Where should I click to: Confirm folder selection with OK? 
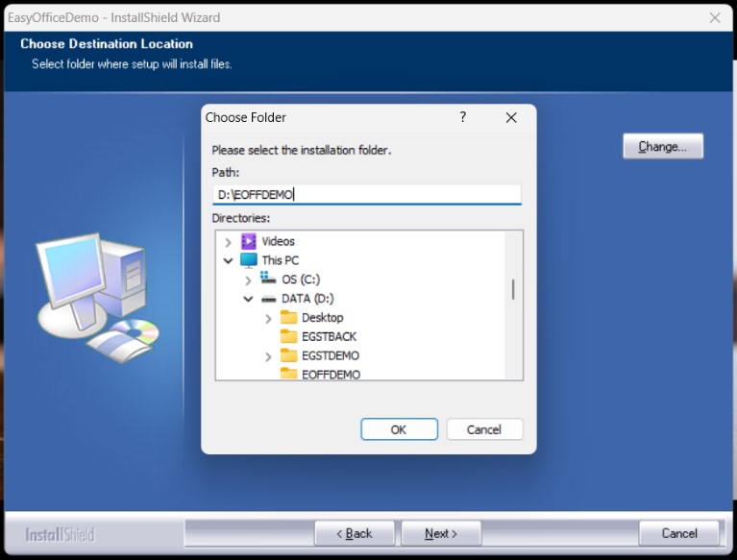click(399, 429)
